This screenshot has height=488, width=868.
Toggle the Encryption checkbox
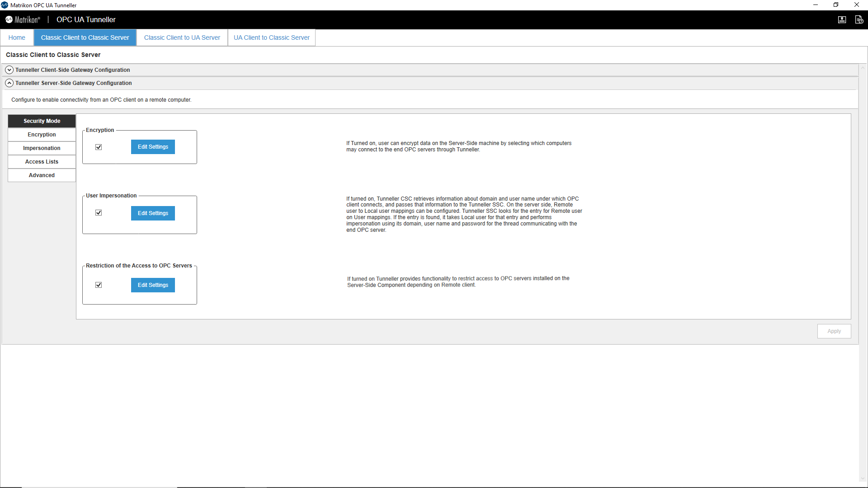99,147
